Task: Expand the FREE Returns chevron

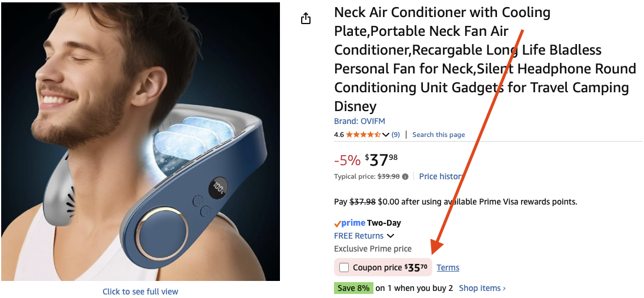Action: pyautogui.click(x=391, y=236)
